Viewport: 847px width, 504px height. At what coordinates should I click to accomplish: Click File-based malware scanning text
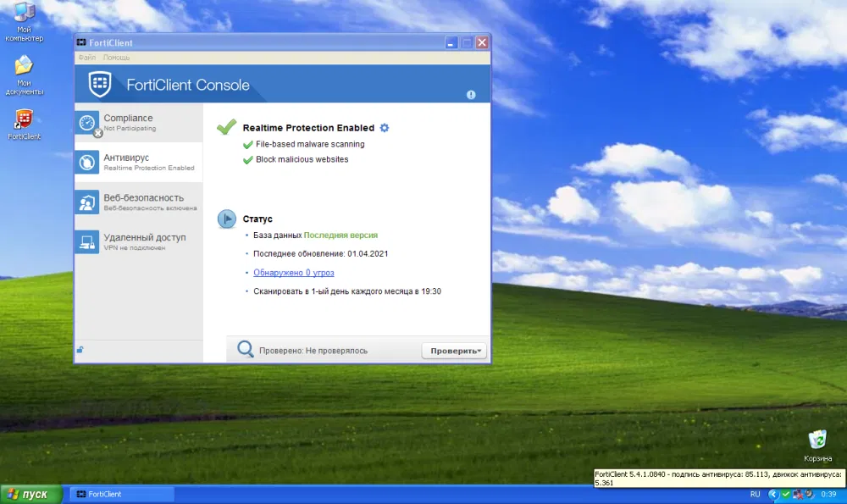(x=310, y=144)
